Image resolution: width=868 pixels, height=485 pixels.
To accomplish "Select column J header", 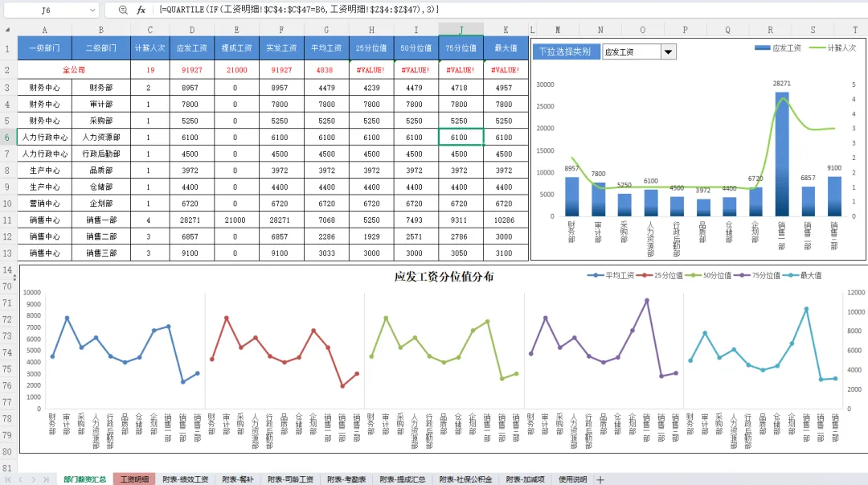I will [461, 30].
